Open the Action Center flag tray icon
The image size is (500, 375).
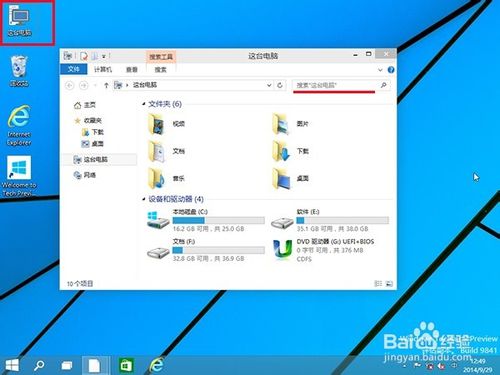tap(417, 366)
